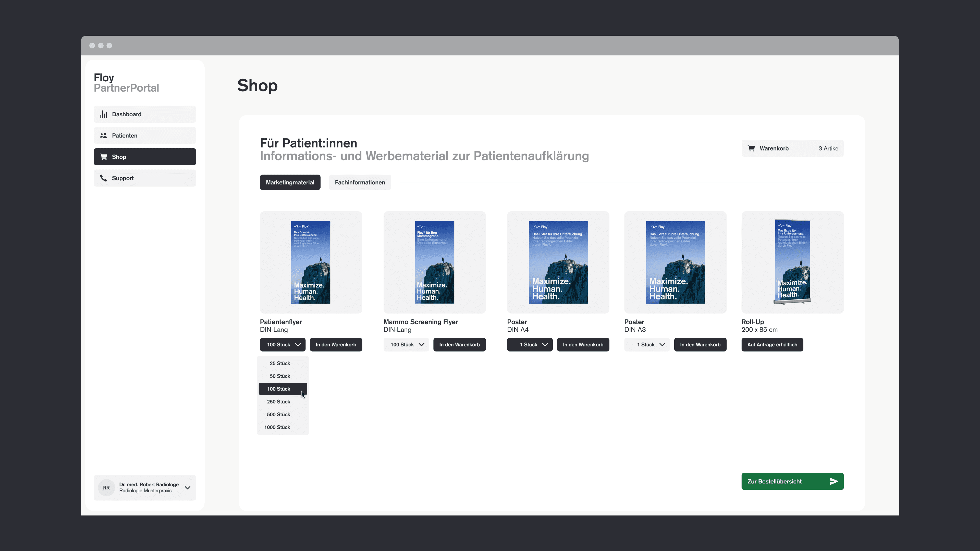The width and height of the screenshot is (980, 551).
Task: Add Patientenflyer to the Warenkorb
Action: point(336,345)
